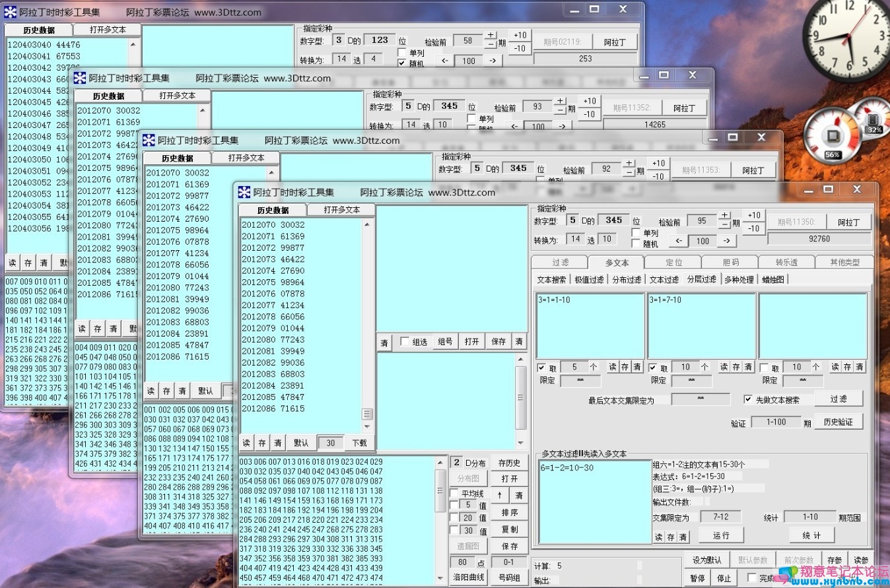Select 打开多文本 tab in the front window
The width and height of the screenshot is (890, 588).
[x=342, y=210]
